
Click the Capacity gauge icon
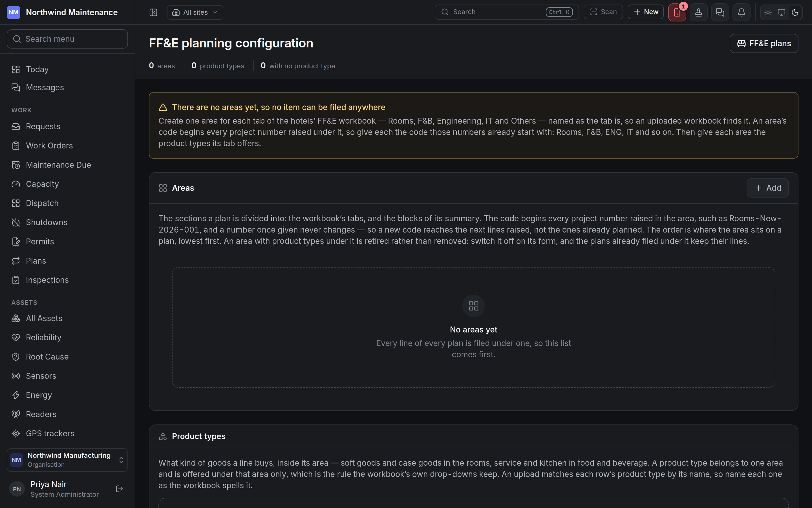[x=16, y=184]
